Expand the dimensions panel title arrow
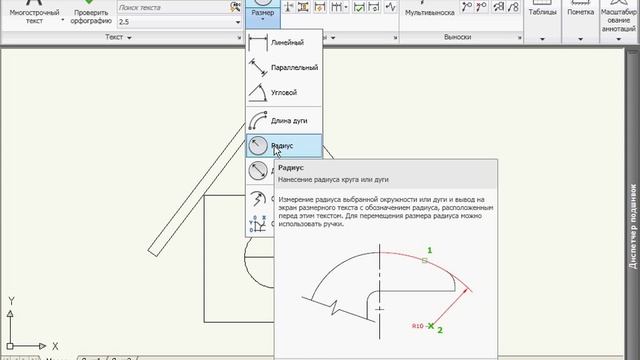Screen dimensions: 640x360 click(333, 38)
